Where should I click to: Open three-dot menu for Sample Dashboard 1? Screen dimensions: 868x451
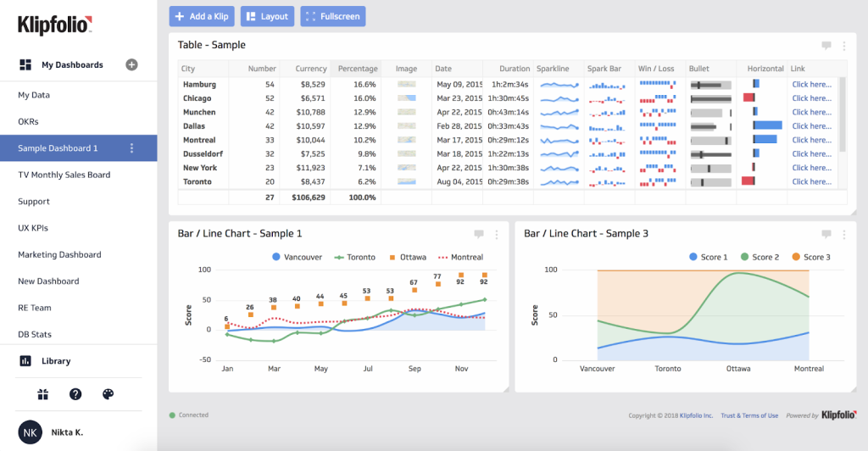pos(131,148)
